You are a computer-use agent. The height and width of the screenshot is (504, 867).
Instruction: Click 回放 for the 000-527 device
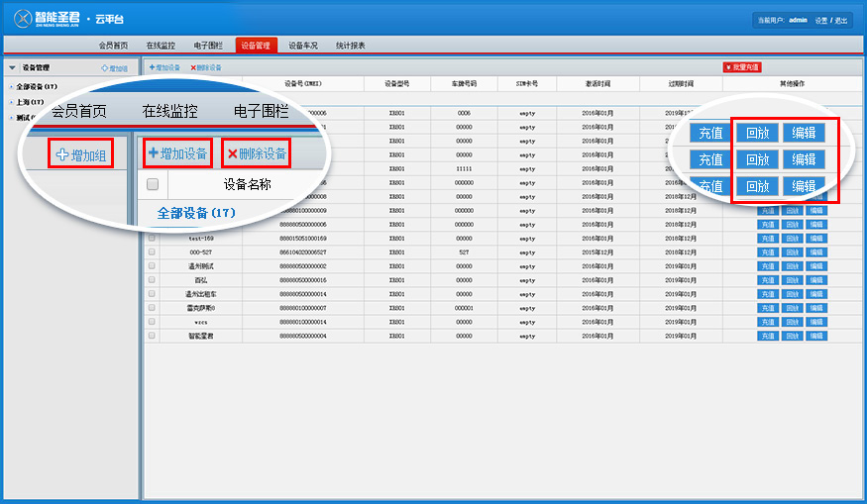coord(792,252)
